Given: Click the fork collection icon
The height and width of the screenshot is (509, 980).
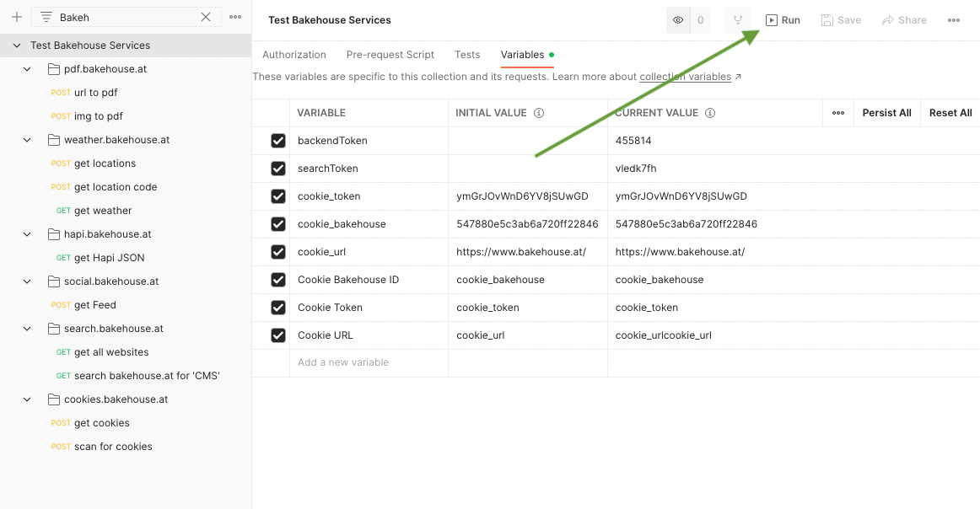Looking at the screenshot, I should (738, 20).
